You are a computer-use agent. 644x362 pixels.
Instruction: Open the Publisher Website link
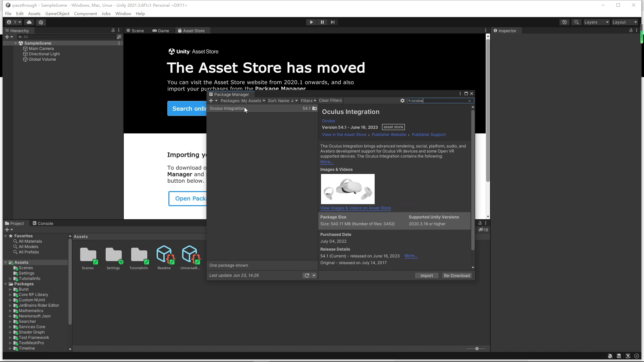click(x=389, y=135)
